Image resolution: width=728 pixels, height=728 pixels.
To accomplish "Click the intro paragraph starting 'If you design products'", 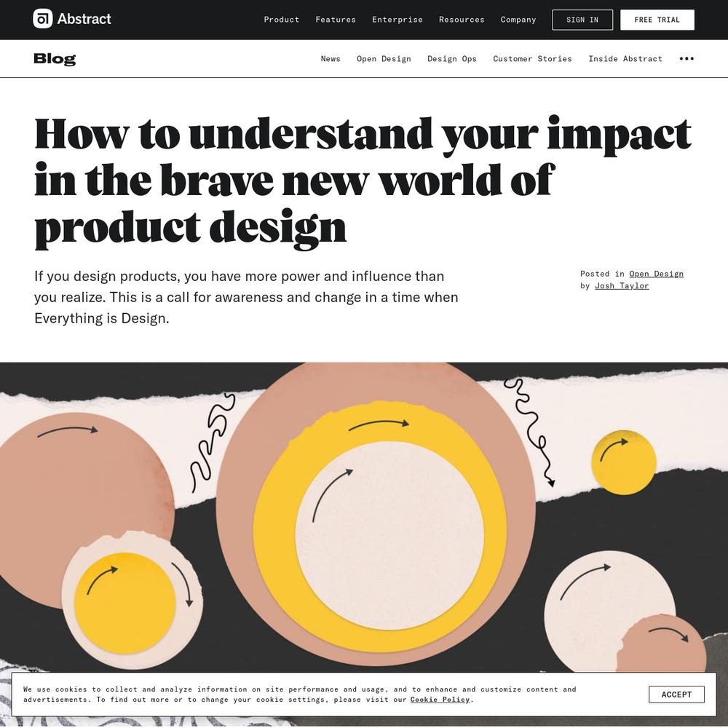I will (246, 297).
